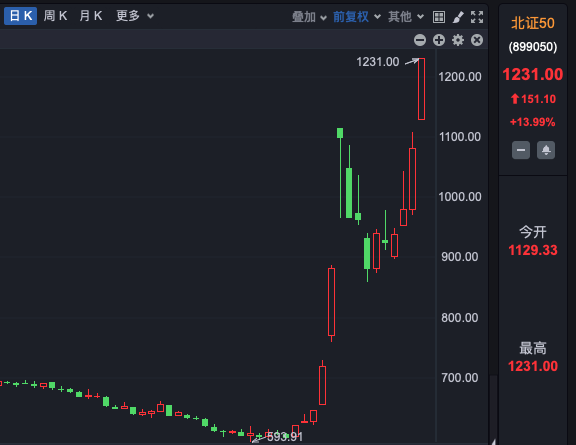This screenshot has height=445, width=576.
Task: Switch to 月K monthly chart tab
Action: (x=91, y=16)
